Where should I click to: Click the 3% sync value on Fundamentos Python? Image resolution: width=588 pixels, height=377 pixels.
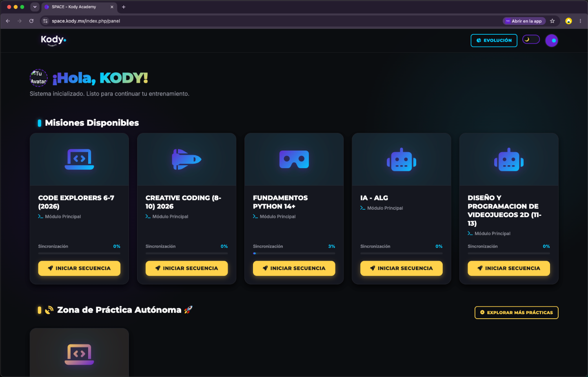point(332,246)
